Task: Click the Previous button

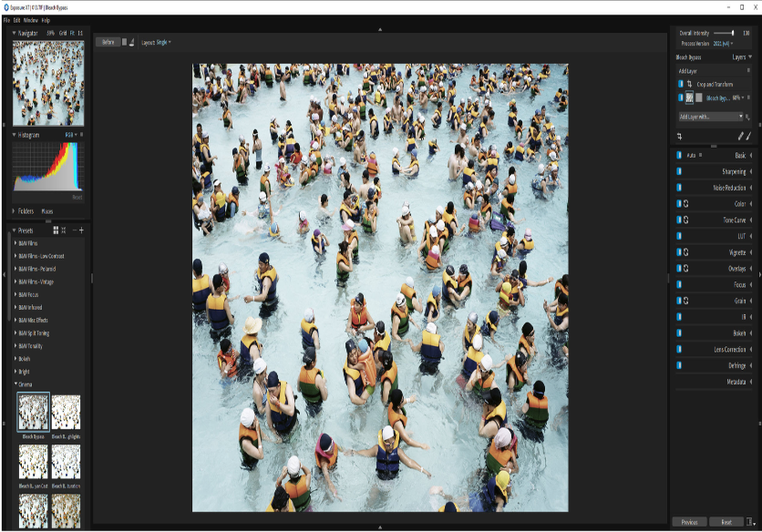Action: coord(690,522)
